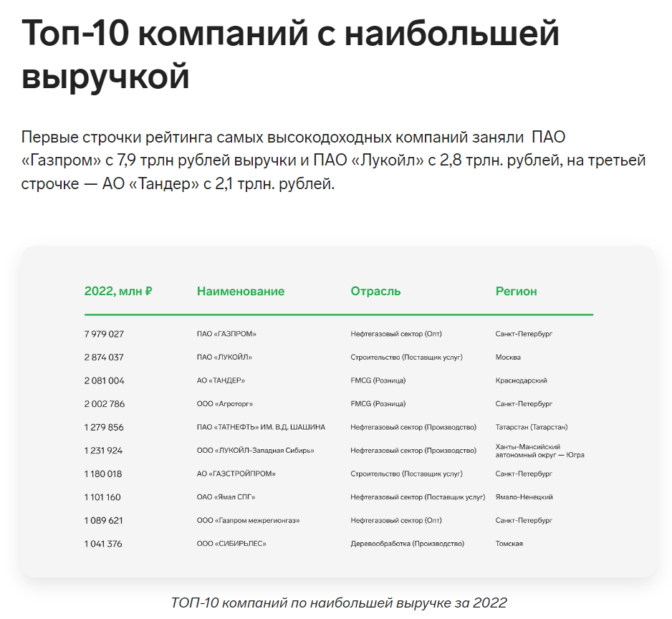Select revenue value 7 979 027
672x619 pixels.
tap(104, 334)
